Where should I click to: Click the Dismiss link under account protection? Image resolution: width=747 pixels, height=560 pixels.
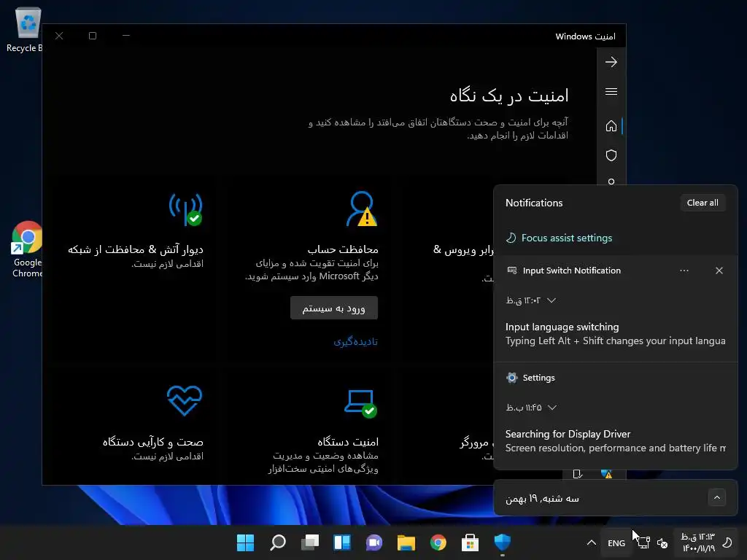[x=355, y=341]
